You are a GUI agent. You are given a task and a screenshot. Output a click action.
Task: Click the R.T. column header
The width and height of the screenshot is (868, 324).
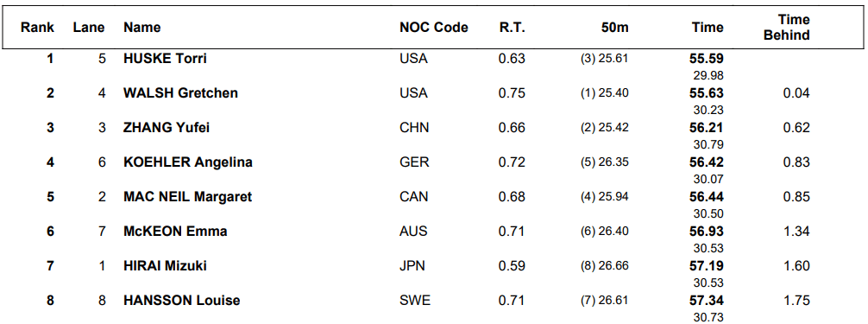[x=512, y=27]
